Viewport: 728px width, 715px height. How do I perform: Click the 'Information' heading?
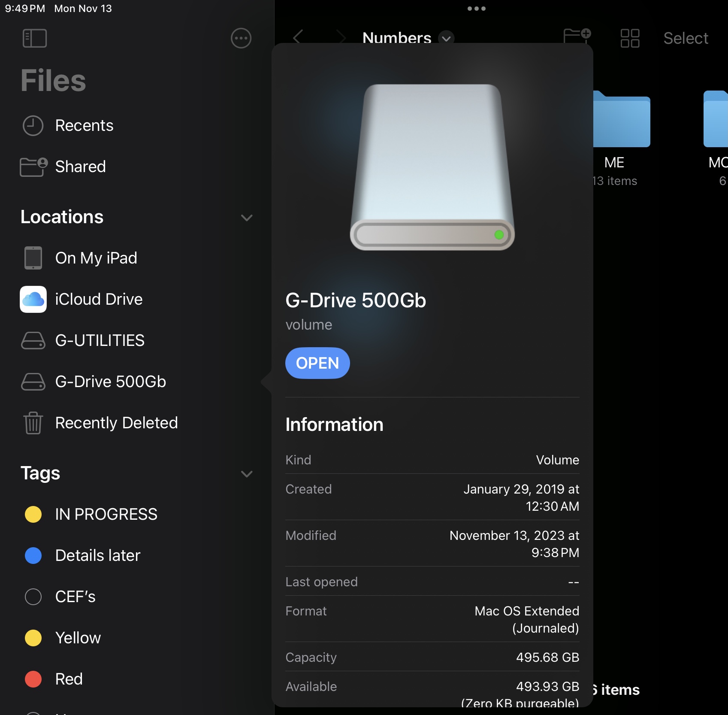pyautogui.click(x=334, y=424)
